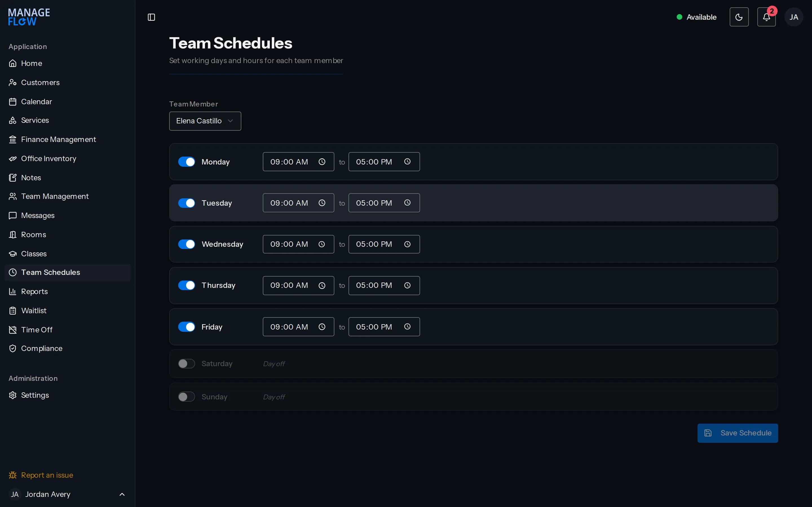Click Tuesday start time field

[298, 203]
